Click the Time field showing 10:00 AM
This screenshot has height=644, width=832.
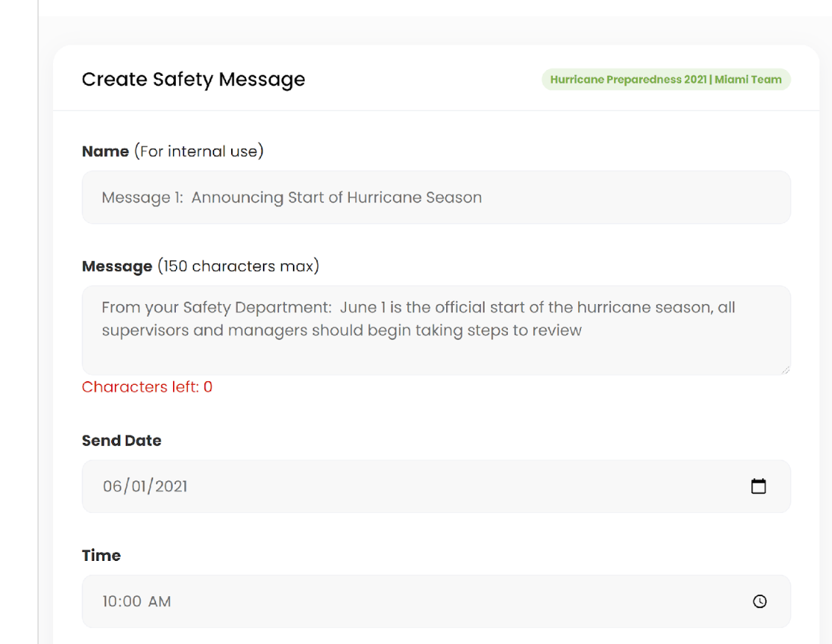[137, 601]
